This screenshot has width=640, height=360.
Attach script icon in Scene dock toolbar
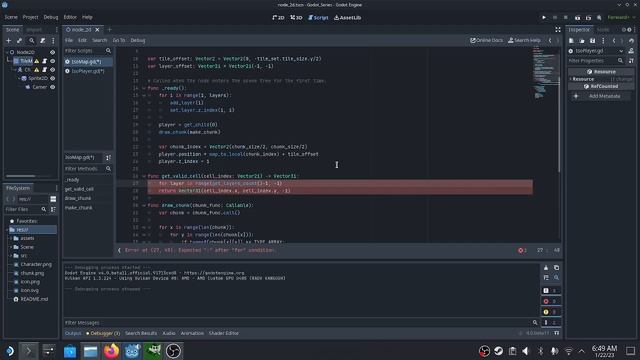[42, 40]
